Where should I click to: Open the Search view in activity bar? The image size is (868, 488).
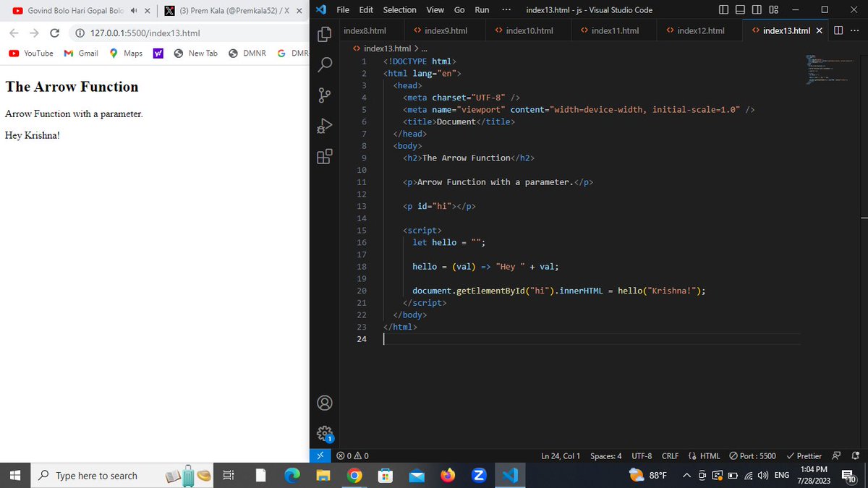pyautogui.click(x=325, y=65)
